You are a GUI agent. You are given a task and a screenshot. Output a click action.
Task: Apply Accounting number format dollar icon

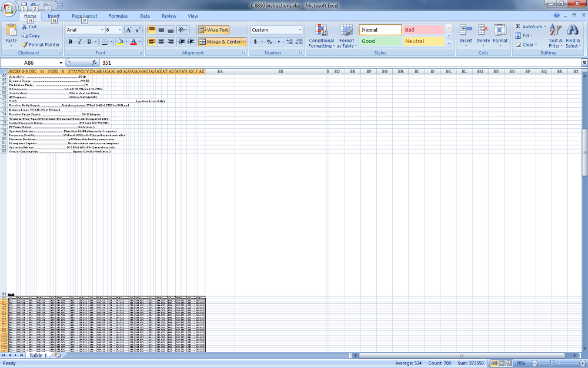pos(255,42)
